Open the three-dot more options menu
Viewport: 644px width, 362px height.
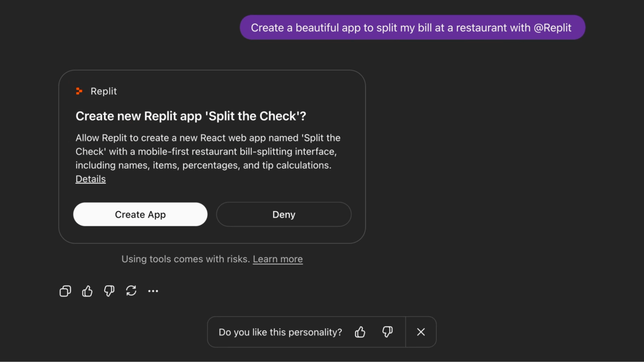(153, 291)
